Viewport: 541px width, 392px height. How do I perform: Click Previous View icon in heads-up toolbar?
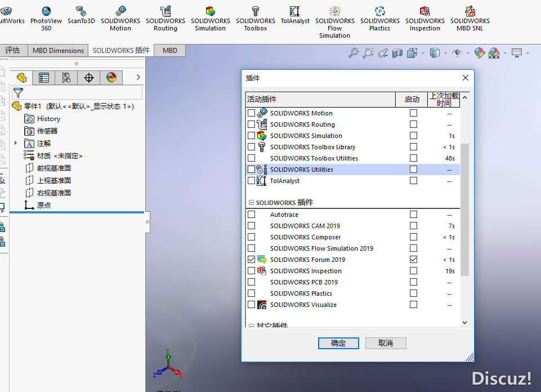(x=383, y=53)
